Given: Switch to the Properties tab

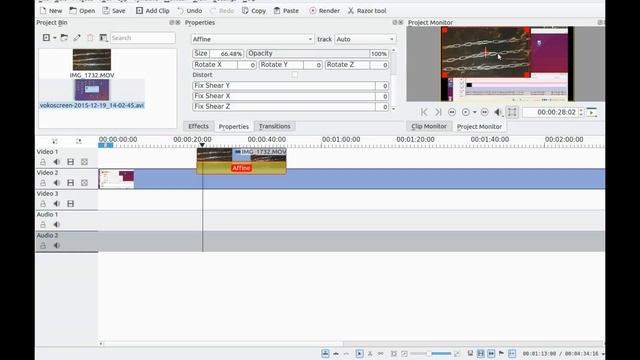Looking at the screenshot, I should click(x=233, y=127).
